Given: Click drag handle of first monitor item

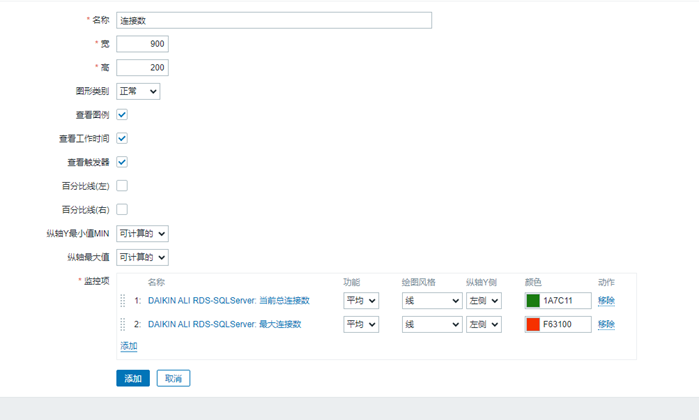Looking at the screenshot, I should coord(124,300).
